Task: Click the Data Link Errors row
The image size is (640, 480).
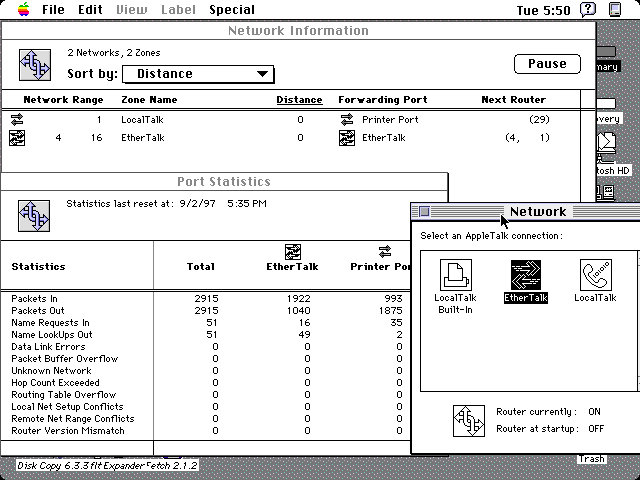Action: pyautogui.click(x=207, y=347)
